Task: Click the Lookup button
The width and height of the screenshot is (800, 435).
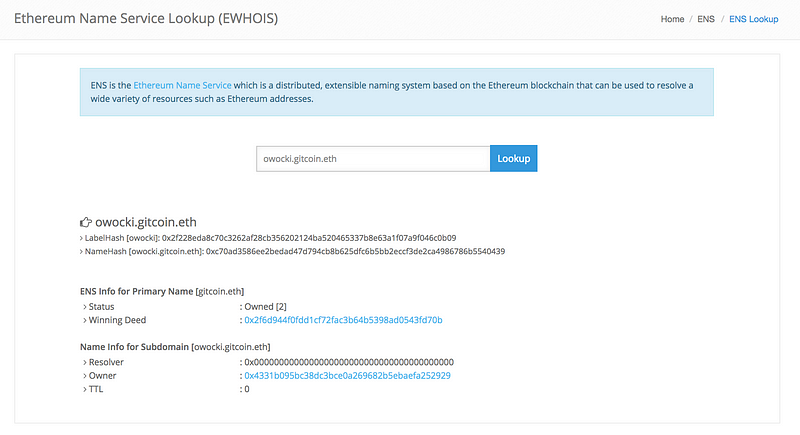Action: (513, 159)
